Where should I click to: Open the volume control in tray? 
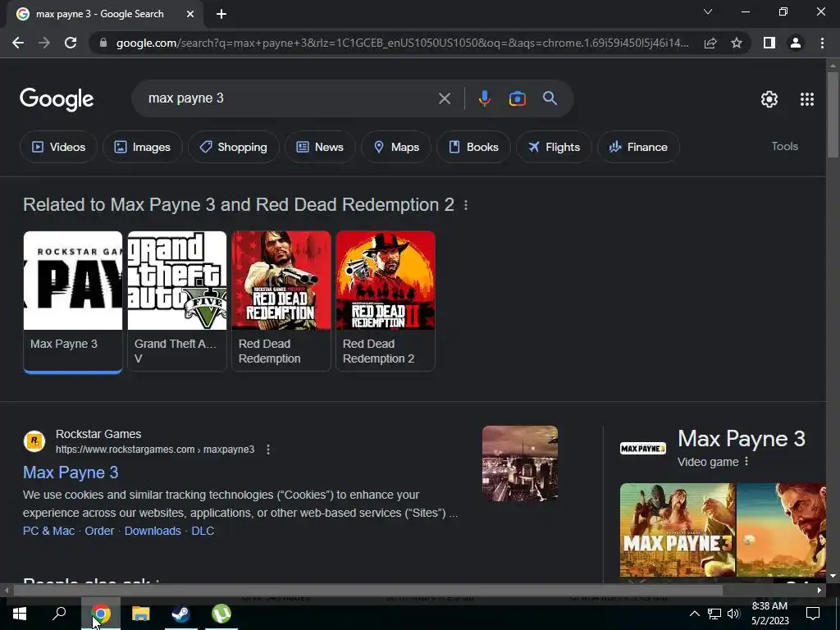click(733, 614)
